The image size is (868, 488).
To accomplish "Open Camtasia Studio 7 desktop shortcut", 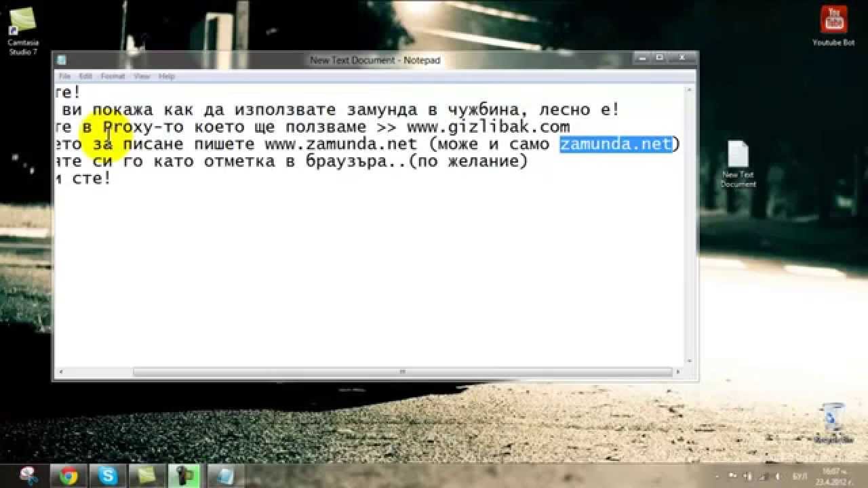I will click(22, 32).
